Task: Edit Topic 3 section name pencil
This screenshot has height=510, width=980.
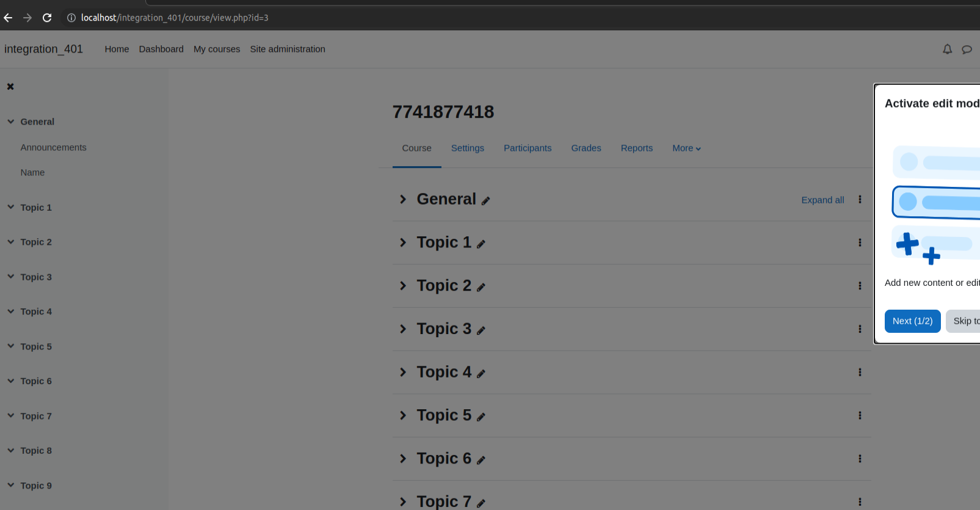Action: pyautogui.click(x=481, y=330)
